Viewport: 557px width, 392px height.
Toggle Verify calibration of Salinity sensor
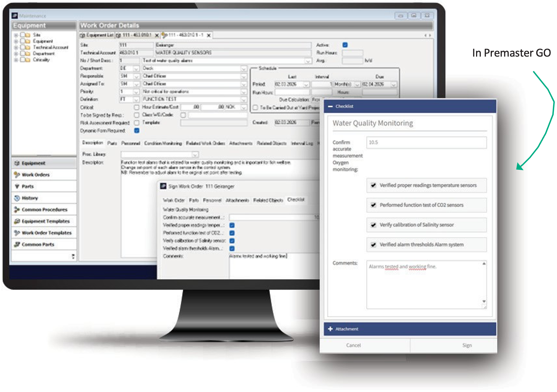[373, 225]
